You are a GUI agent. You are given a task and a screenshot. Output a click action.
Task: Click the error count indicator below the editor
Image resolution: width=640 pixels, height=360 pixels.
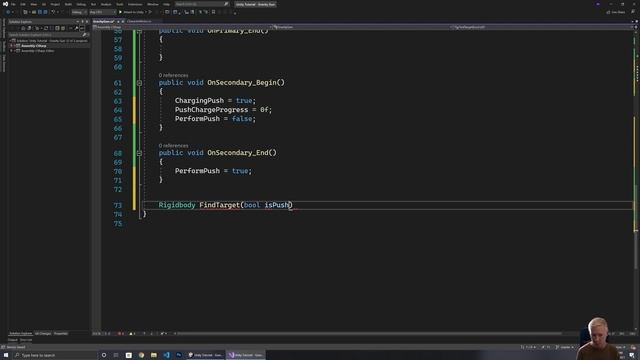120,333
